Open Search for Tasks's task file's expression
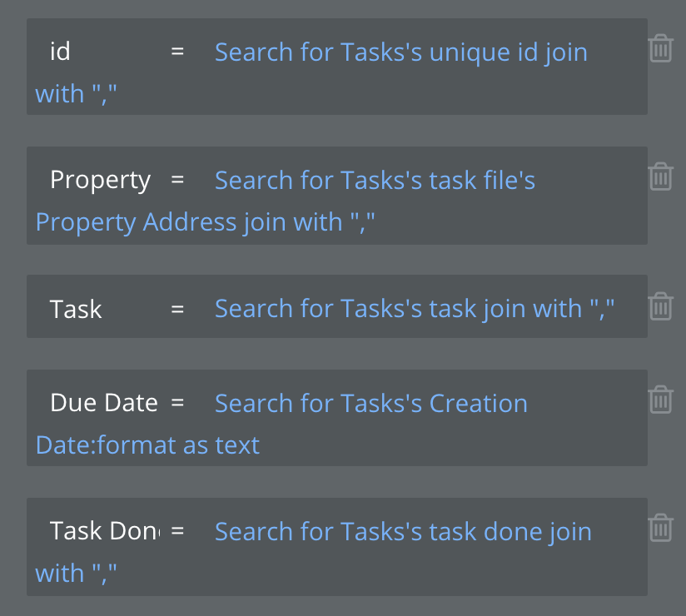The width and height of the screenshot is (686, 616). [x=375, y=181]
